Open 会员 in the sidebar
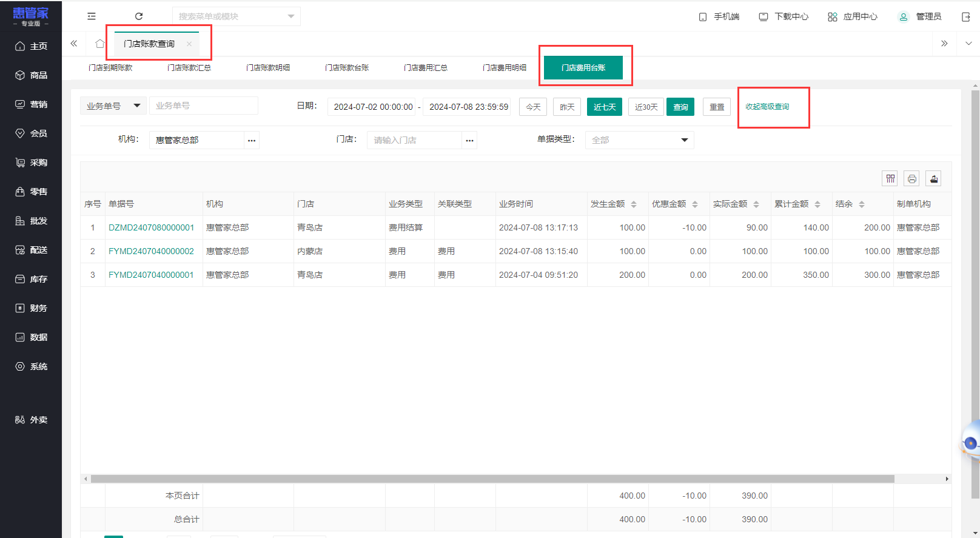The image size is (980, 538). point(31,133)
